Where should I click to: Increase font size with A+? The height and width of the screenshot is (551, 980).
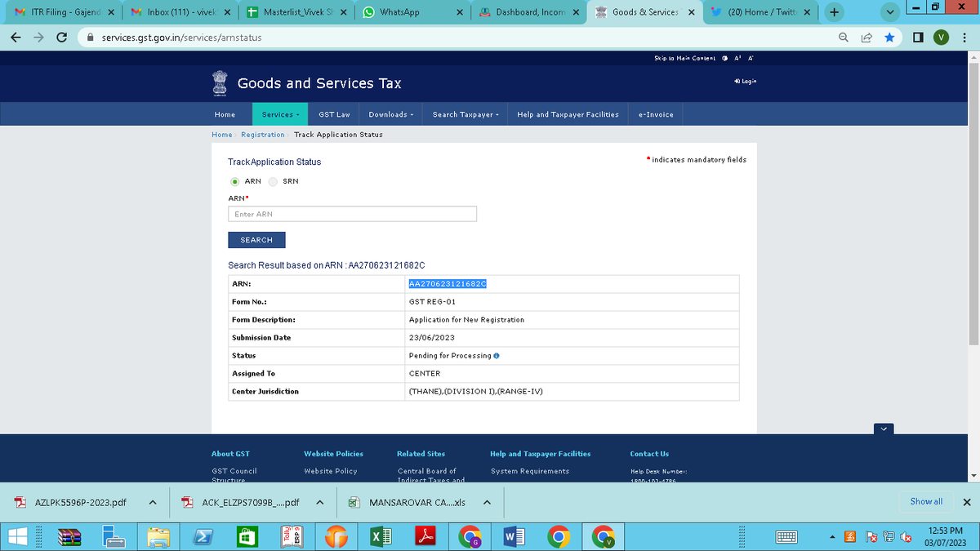[x=737, y=58]
